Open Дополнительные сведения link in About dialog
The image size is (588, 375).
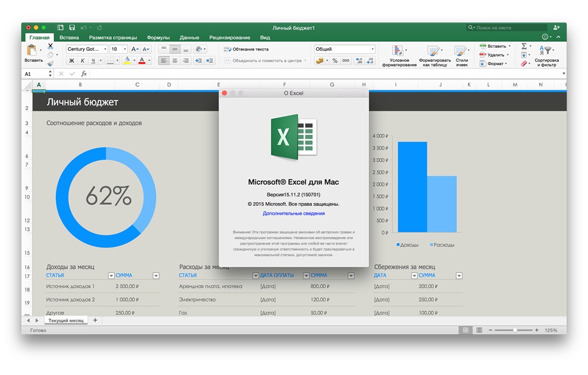pyautogui.click(x=293, y=213)
